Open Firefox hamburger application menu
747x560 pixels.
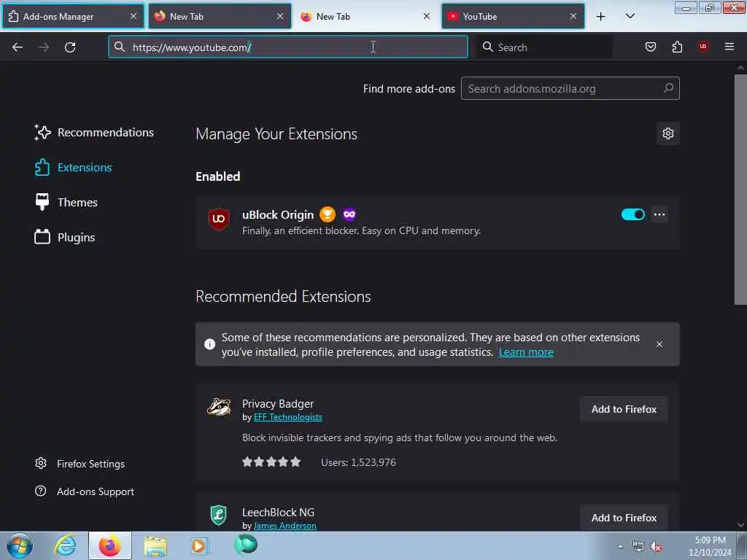tap(729, 46)
